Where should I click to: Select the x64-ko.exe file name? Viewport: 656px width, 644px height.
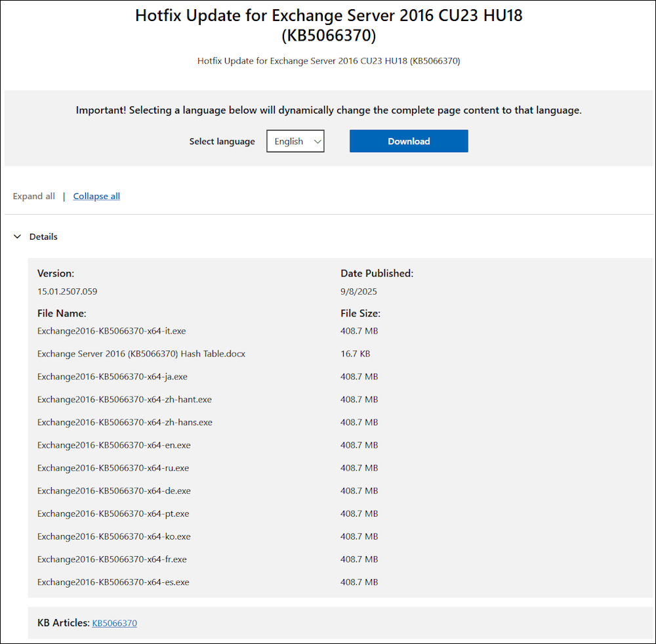pyautogui.click(x=113, y=536)
